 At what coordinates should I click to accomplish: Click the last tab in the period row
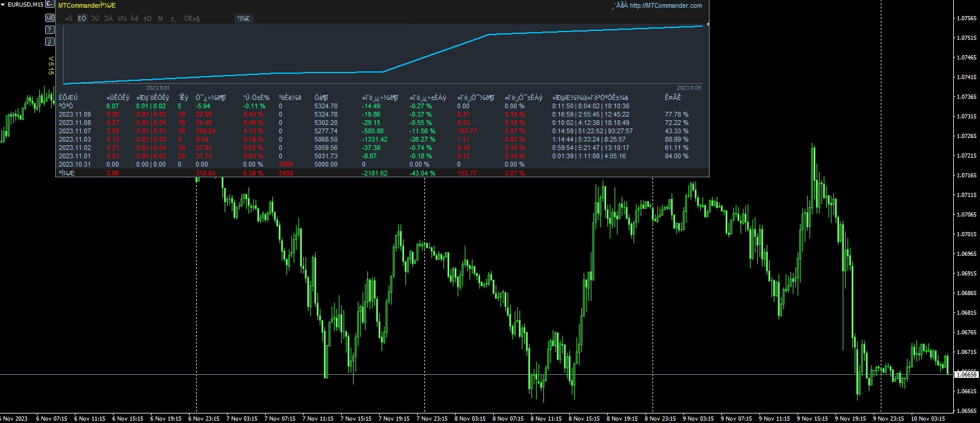click(191, 18)
